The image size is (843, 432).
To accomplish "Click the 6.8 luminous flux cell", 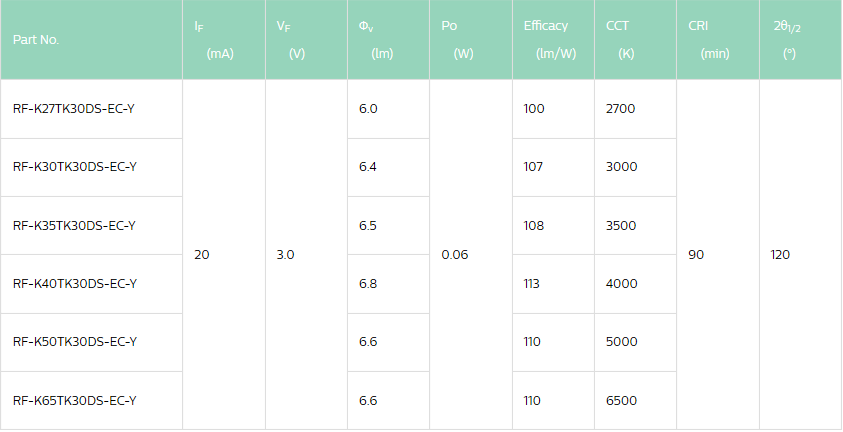I will [388, 284].
